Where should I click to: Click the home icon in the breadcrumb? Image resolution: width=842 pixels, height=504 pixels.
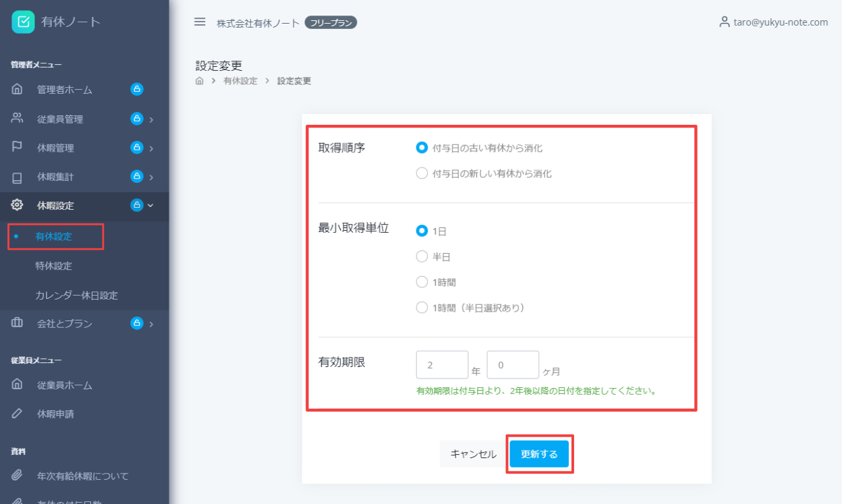[198, 80]
